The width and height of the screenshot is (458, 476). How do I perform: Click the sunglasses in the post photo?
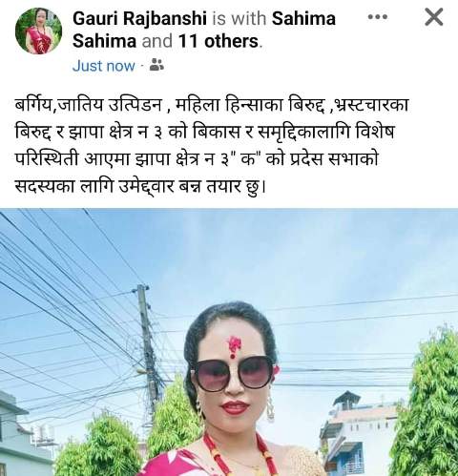tap(233, 374)
